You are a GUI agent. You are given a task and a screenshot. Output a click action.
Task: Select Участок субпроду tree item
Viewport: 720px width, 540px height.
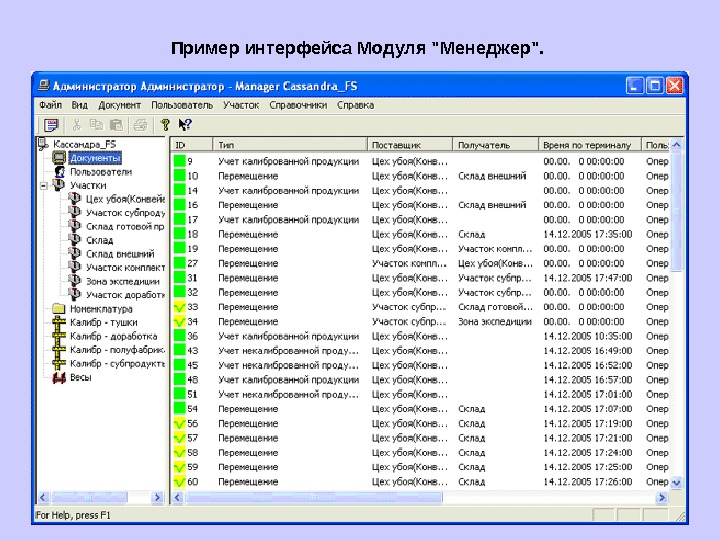pos(125,213)
